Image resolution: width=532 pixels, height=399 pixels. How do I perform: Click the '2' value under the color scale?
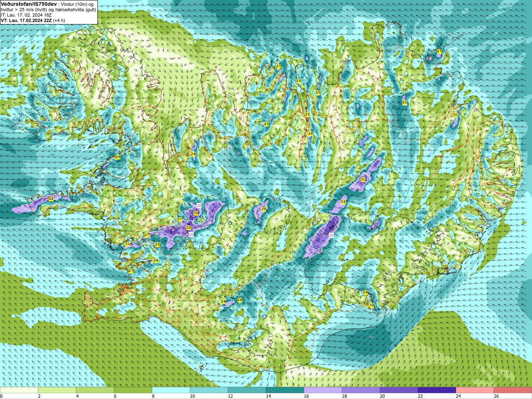[39, 396]
